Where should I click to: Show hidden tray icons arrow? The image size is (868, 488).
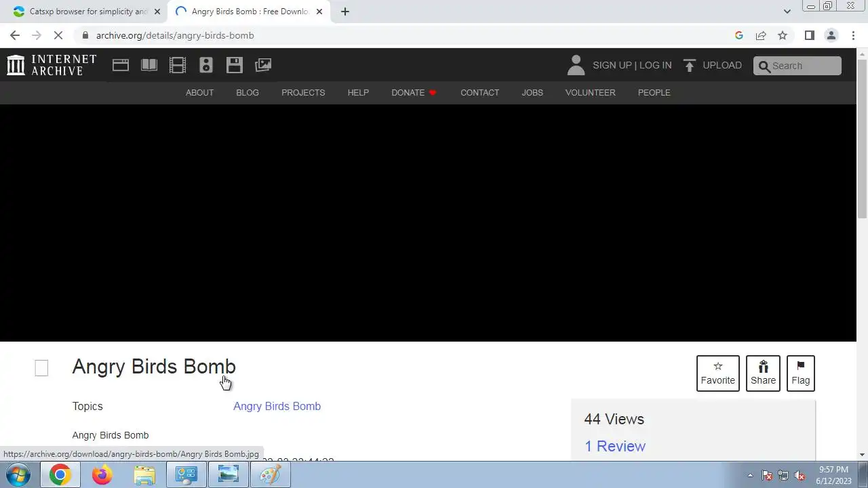tap(750, 475)
